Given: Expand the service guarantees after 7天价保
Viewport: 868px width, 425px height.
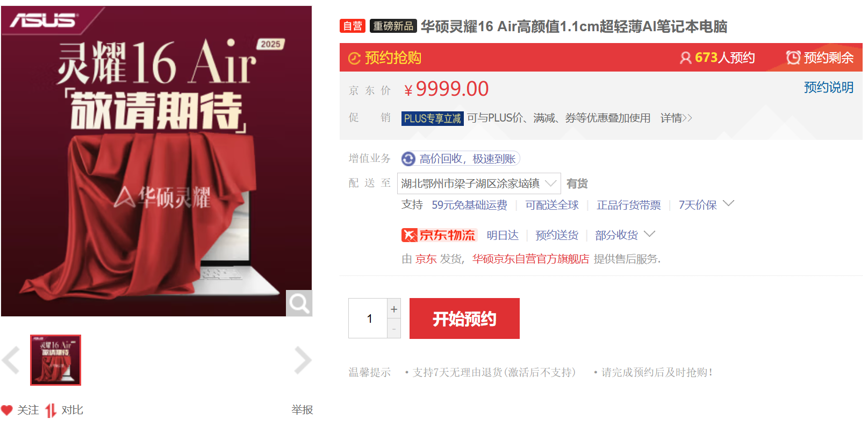Looking at the screenshot, I should [728, 204].
